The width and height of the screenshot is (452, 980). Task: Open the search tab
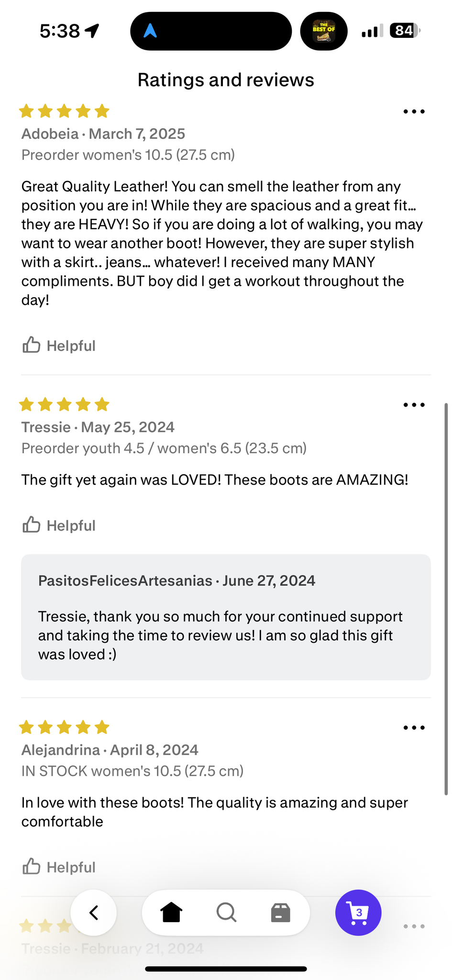click(x=226, y=913)
